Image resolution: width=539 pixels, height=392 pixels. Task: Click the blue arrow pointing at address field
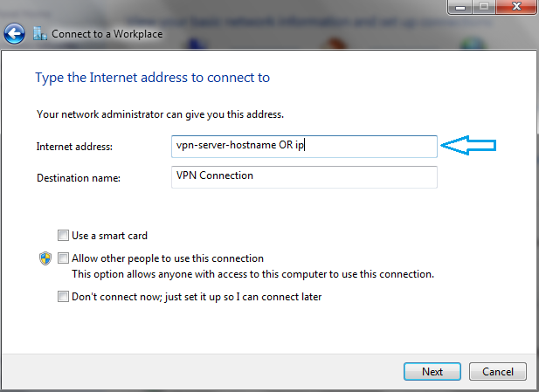(x=468, y=145)
